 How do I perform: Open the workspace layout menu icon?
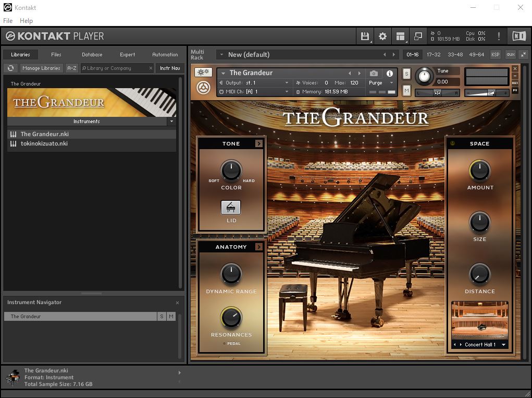click(x=400, y=36)
